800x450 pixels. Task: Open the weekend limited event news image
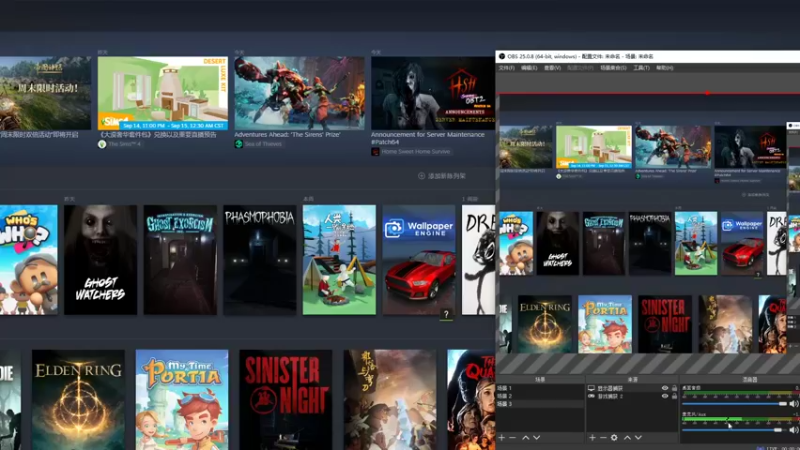tap(45, 93)
